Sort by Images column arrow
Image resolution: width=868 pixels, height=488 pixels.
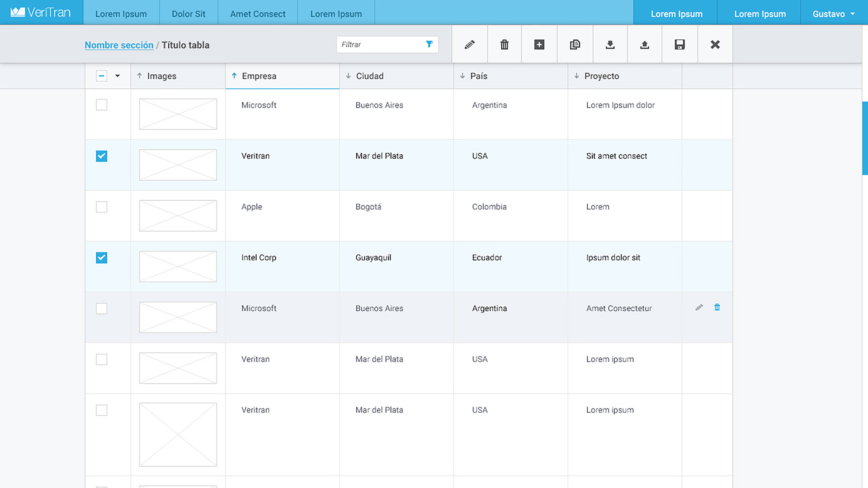[x=139, y=76]
